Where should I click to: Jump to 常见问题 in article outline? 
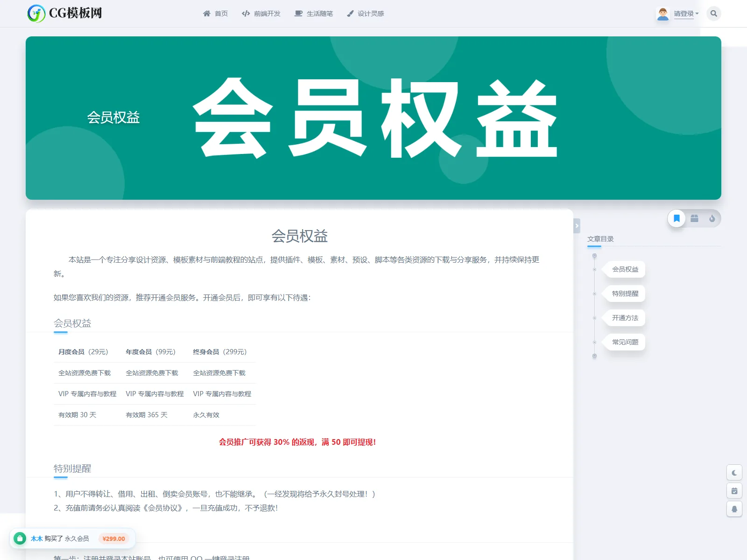click(625, 342)
